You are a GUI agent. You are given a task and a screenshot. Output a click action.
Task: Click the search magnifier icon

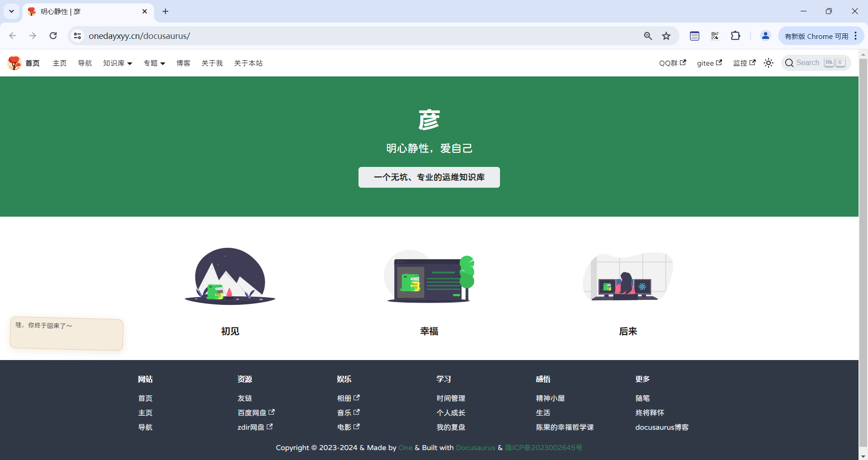[789, 63]
